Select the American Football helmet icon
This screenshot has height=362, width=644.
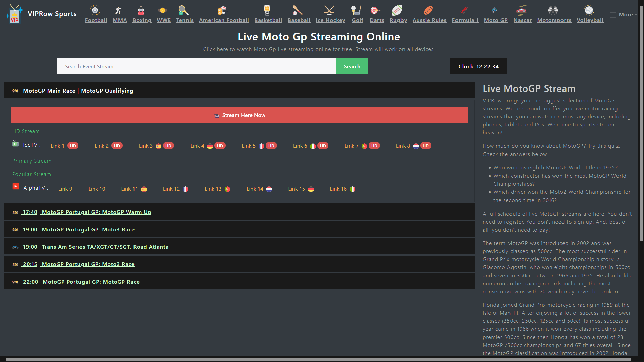click(x=222, y=10)
